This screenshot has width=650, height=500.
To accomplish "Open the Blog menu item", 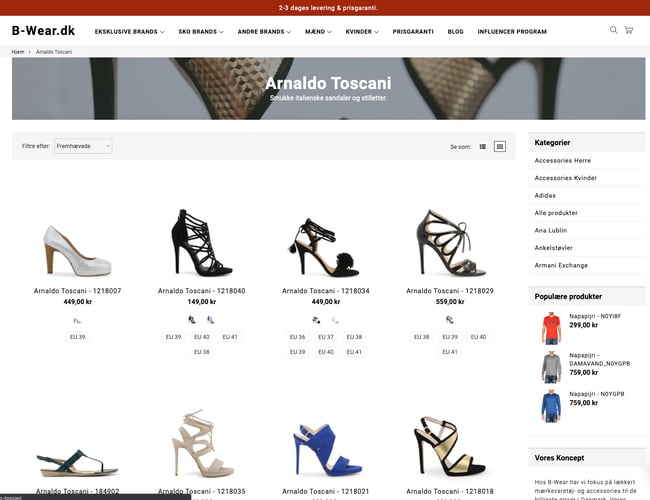I will 456,32.
